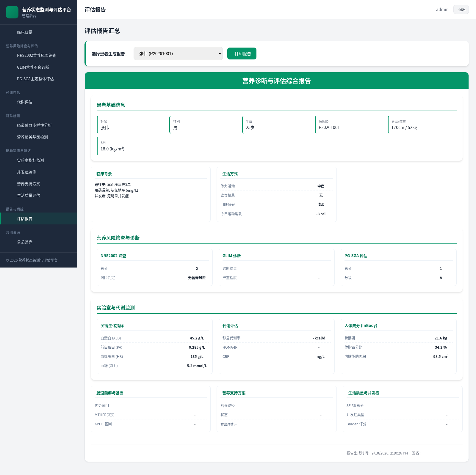The image size is (476, 475).
Task: Click the 血糖 (GLU) 5.2 mmol/L value
Action: 197,366
